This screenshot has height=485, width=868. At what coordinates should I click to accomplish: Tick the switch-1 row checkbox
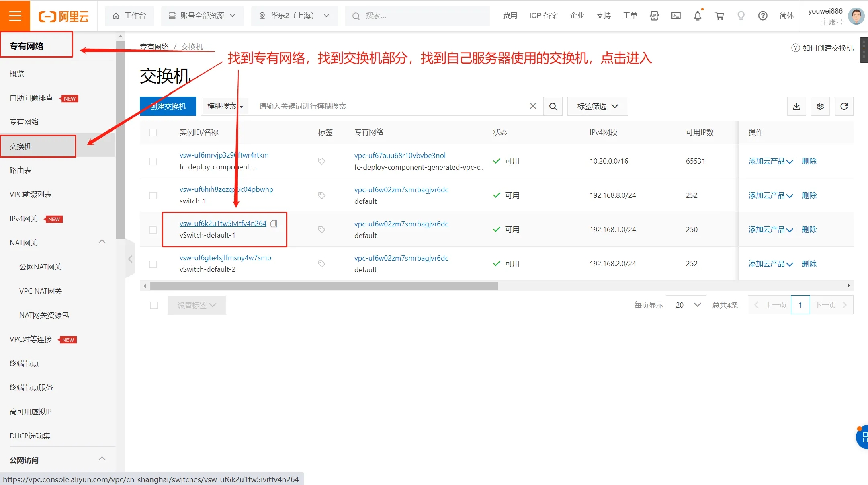(x=153, y=195)
